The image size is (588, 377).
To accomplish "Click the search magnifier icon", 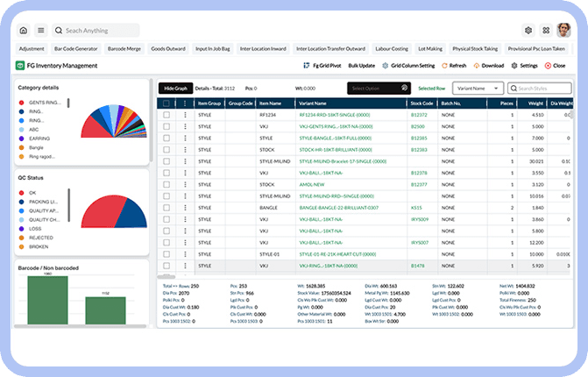I will [x=59, y=31].
